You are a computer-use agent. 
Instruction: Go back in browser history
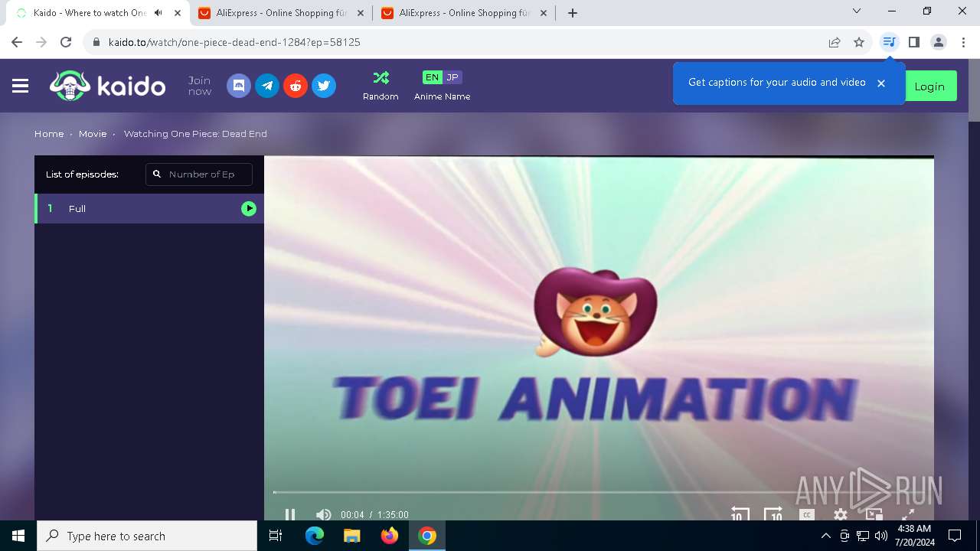pyautogui.click(x=17, y=42)
